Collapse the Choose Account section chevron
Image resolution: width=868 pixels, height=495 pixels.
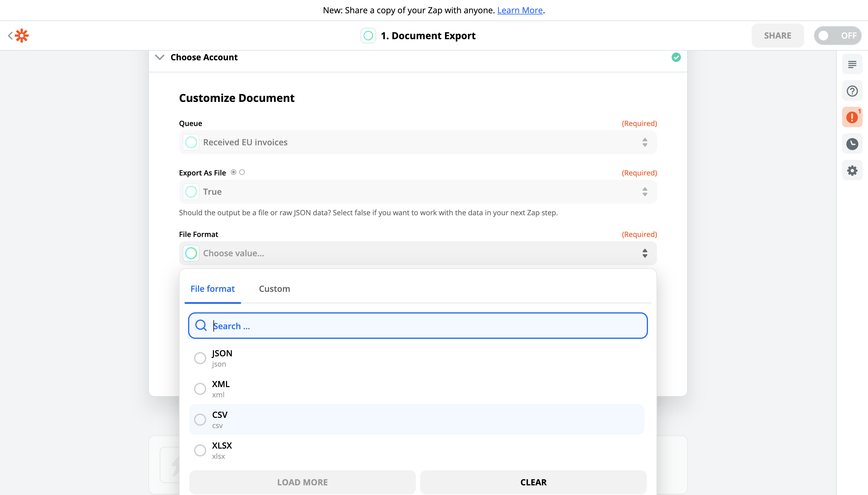pos(160,57)
